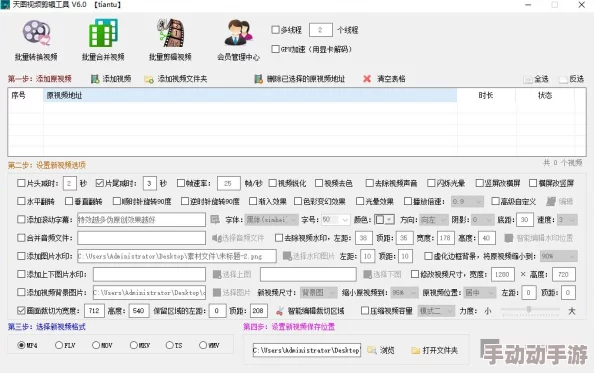Select TS format radio button
This screenshot has height=373, width=594.
(x=170, y=345)
